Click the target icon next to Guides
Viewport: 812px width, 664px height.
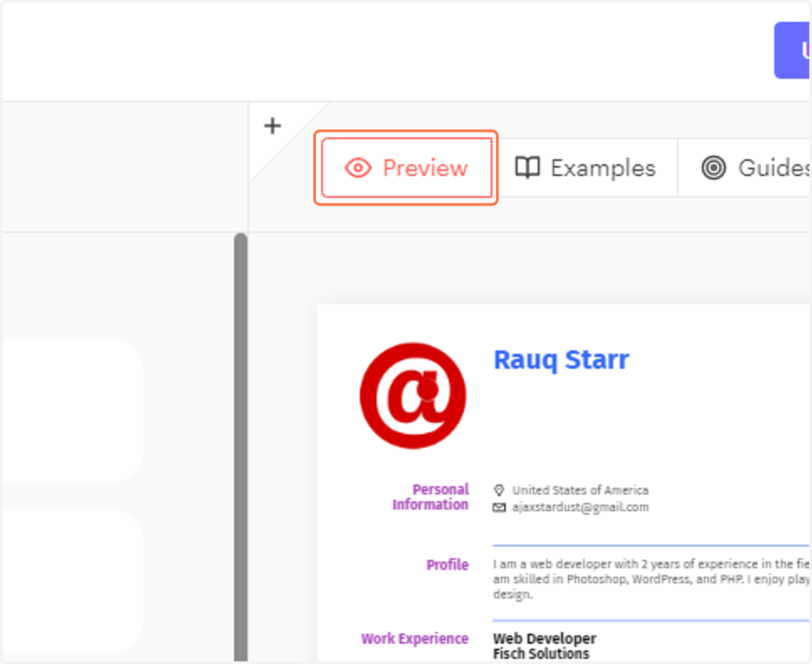[713, 168]
